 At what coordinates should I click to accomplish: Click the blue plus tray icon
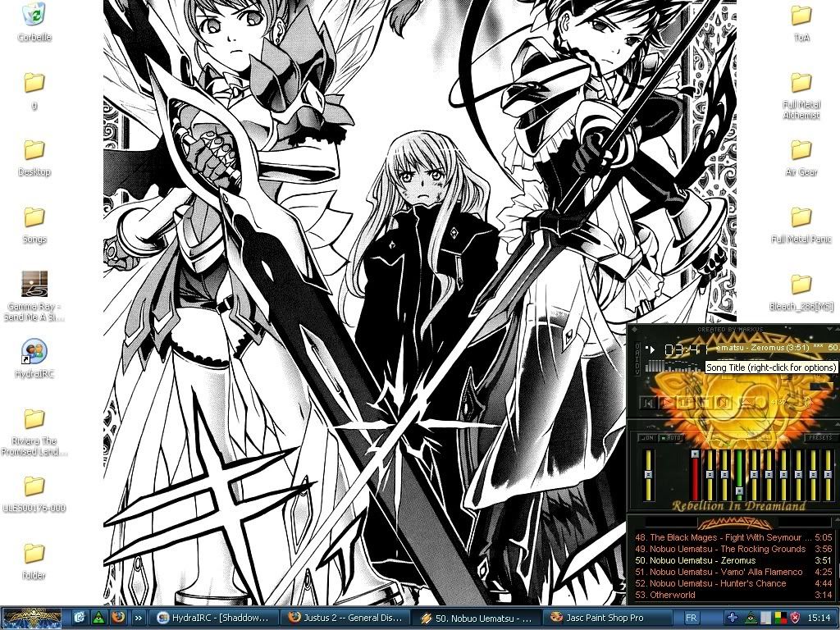tap(732, 618)
